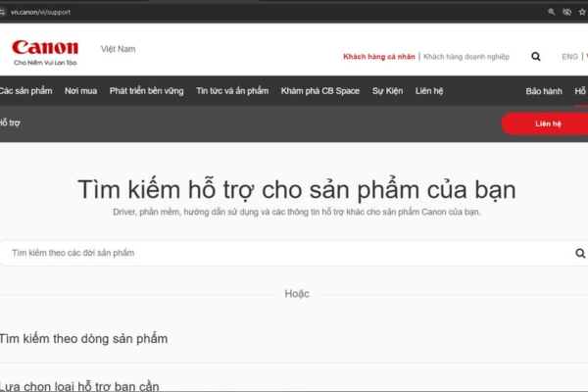Switch language to ENG
Viewport: 588px width, 392px height.
569,57
